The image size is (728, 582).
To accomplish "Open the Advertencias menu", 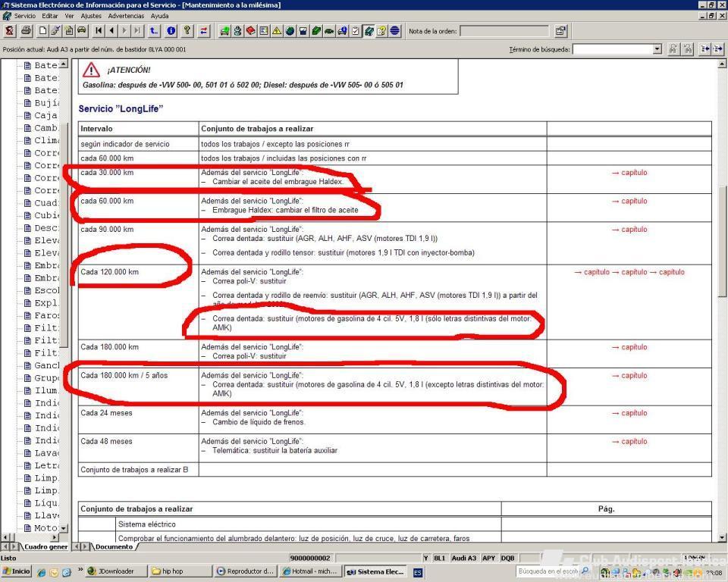I will click(x=126, y=16).
